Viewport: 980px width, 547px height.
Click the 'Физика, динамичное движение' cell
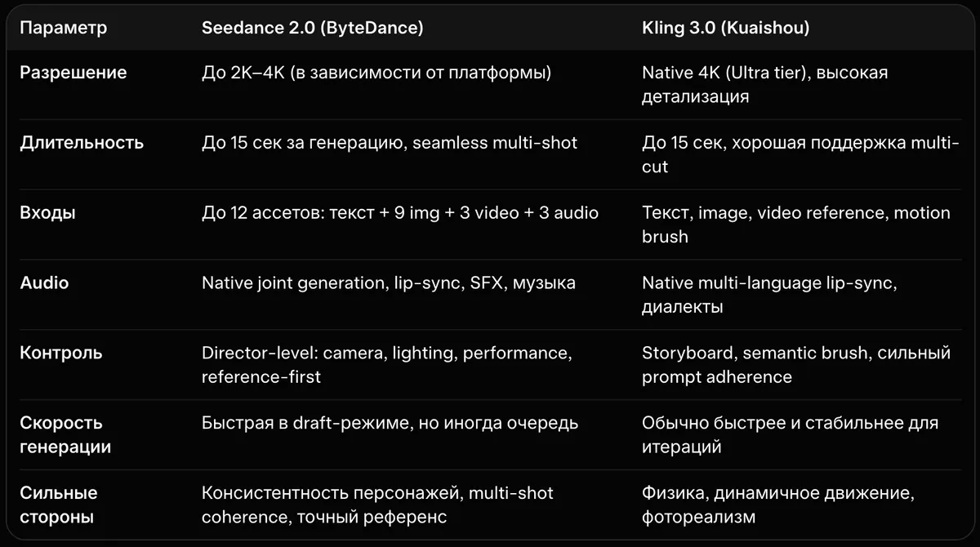tap(778, 505)
